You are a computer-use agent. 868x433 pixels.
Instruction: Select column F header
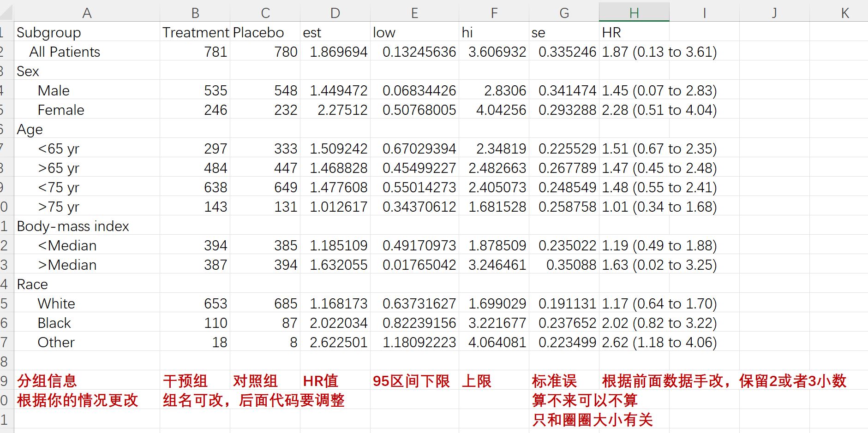(494, 12)
